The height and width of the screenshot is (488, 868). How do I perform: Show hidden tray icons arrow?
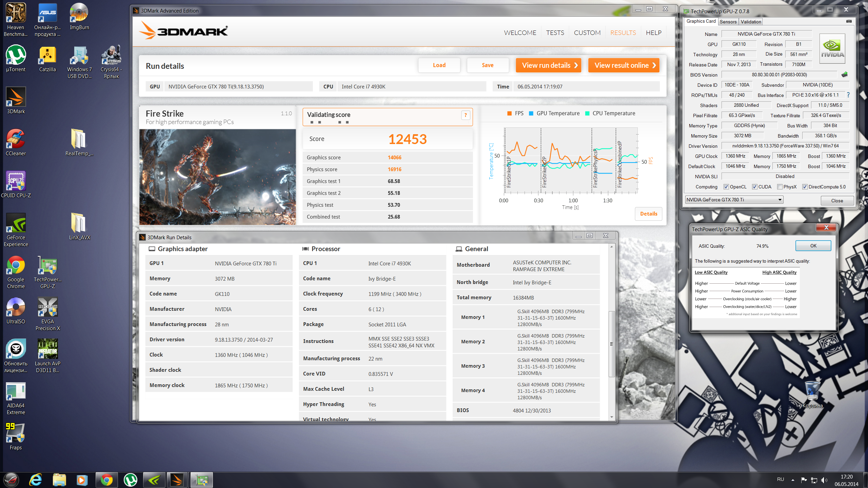(793, 480)
